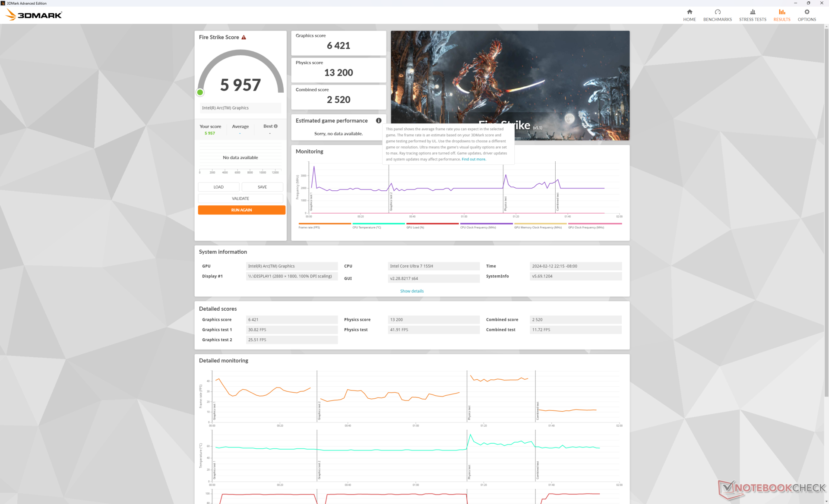
Task: Select the Time value 2024-02-12 22:15
Action: pyautogui.click(x=576, y=266)
